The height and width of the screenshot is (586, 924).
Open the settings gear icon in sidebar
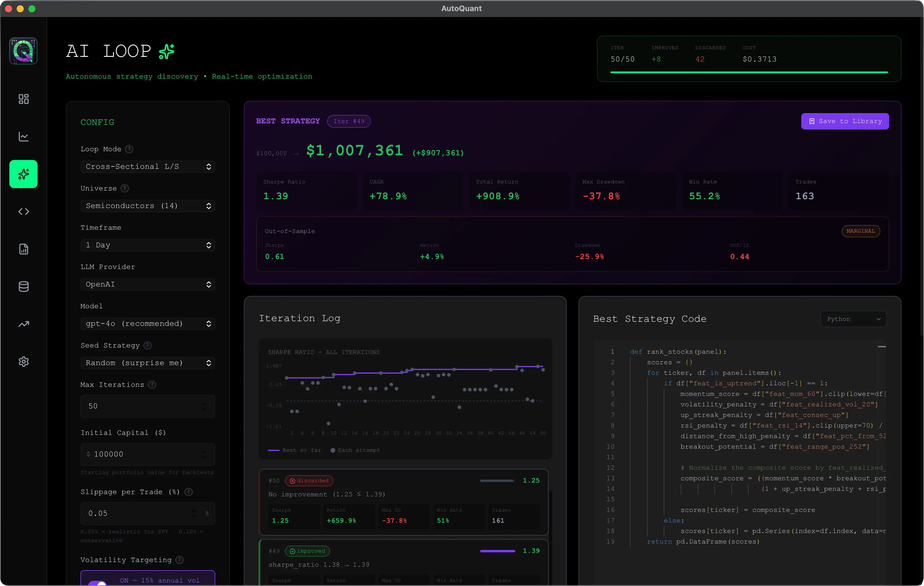pos(23,362)
